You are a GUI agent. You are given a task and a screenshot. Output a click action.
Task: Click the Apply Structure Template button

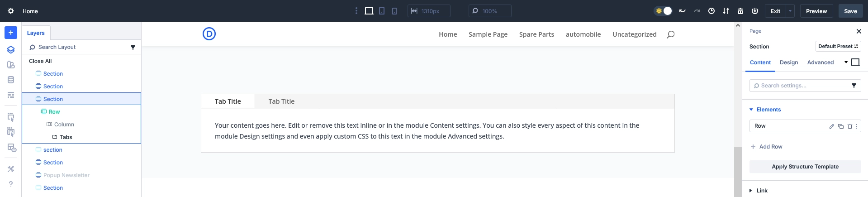click(805, 167)
